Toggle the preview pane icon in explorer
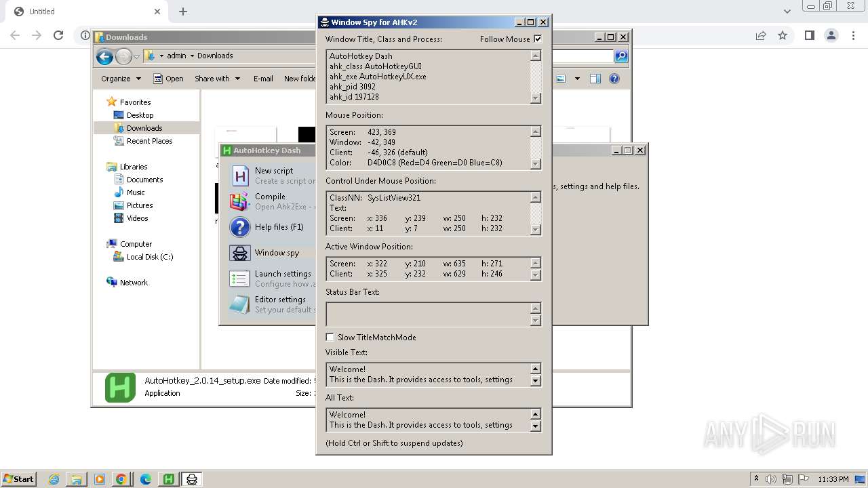Image resolution: width=868 pixels, height=488 pixels. 595,79
